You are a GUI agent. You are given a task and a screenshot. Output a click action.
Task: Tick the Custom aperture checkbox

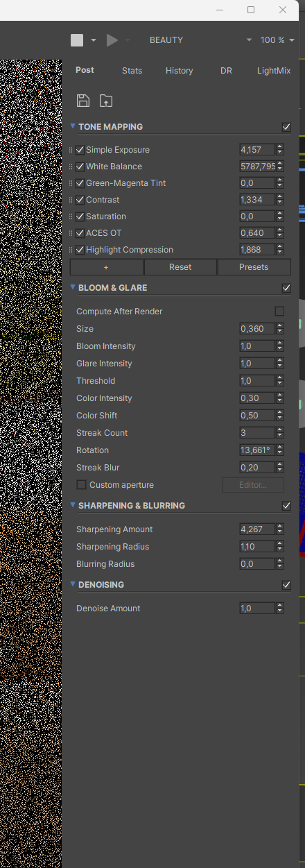(82, 485)
